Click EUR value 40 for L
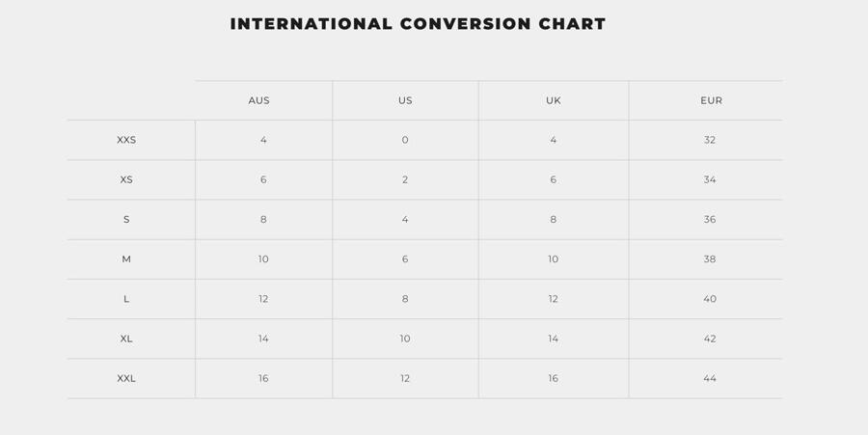 point(710,299)
